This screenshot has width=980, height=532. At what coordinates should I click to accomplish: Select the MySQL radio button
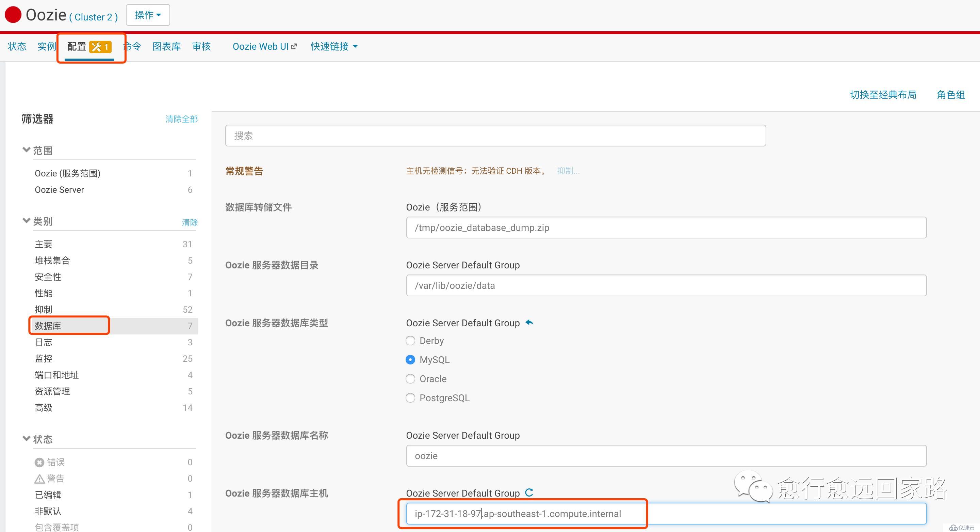click(410, 359)
